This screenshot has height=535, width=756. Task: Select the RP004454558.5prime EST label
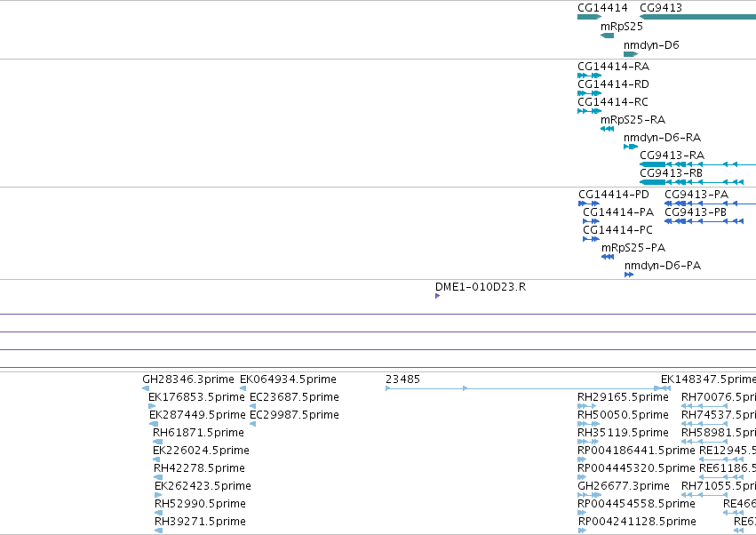click(x=636, y=504)
